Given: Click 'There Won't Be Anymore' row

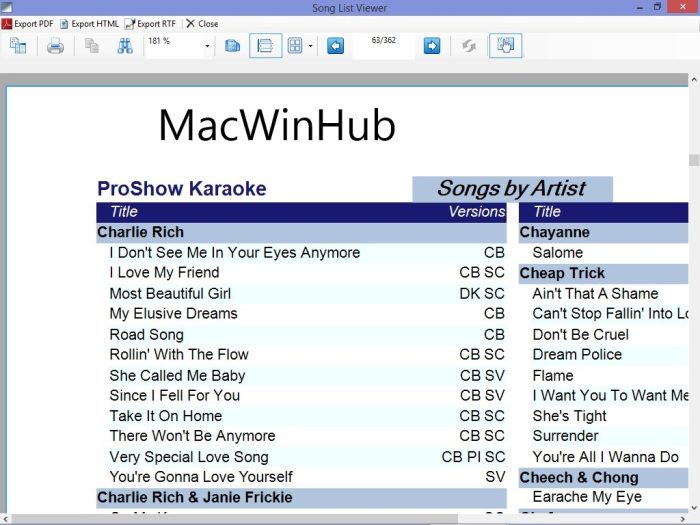Looking at the screenshot, I should click(301, 436).
